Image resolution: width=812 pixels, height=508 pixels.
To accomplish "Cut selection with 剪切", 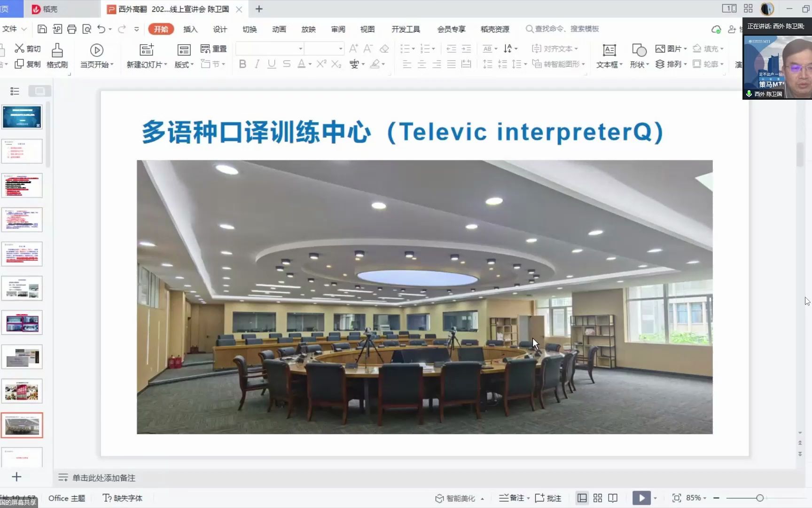I will (28, 48).
